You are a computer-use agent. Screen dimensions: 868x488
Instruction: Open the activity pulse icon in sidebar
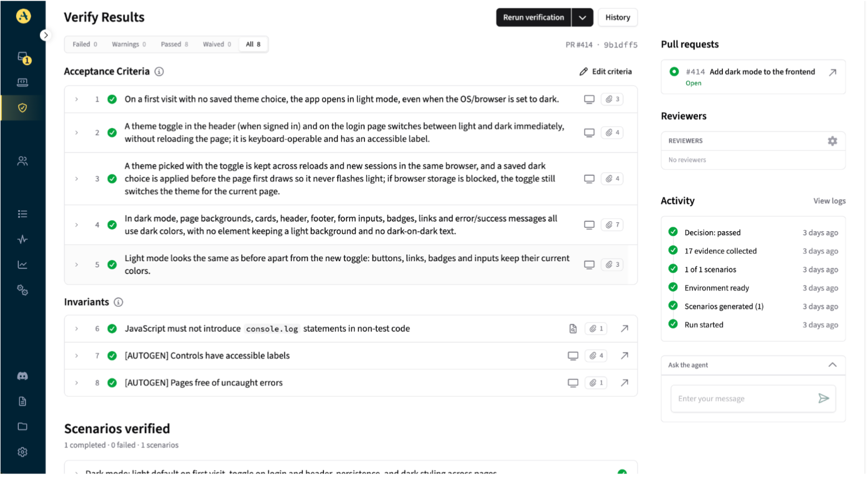[x=23, y=240]
